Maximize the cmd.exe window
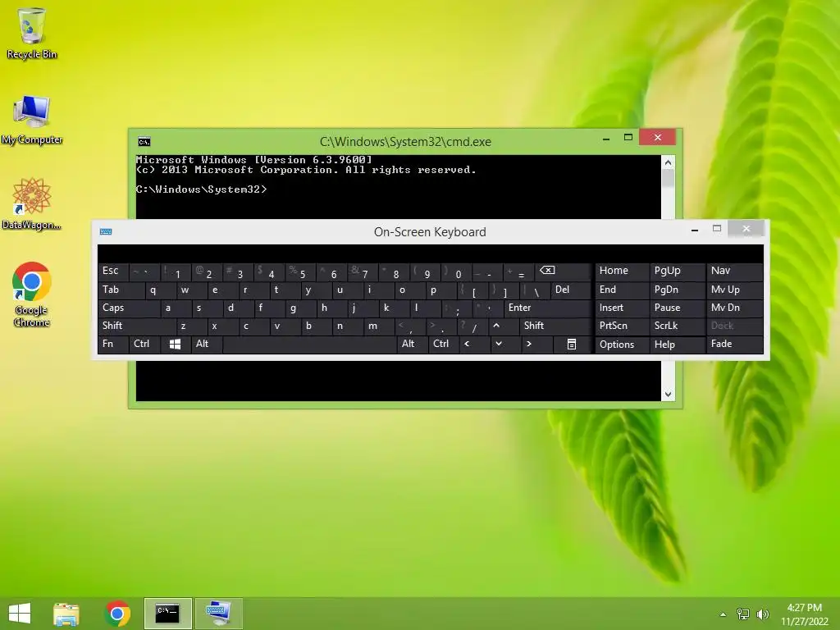This screenshot has height=630, width=840. (628, 138)
